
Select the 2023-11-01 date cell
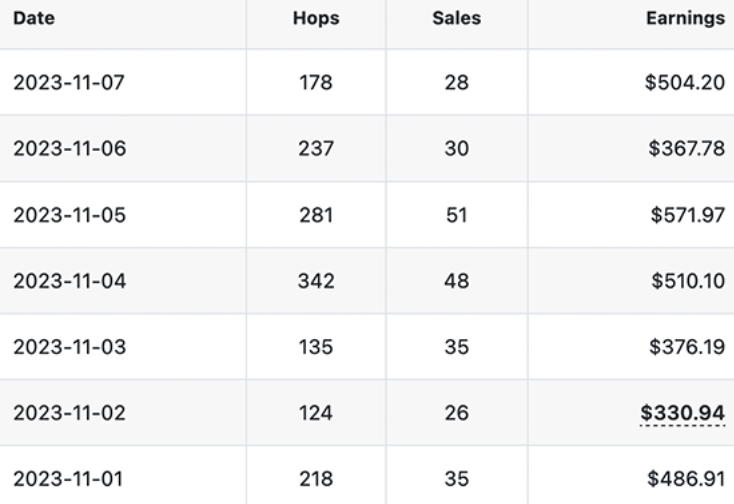pyautogui.click(x=68, y=479)
